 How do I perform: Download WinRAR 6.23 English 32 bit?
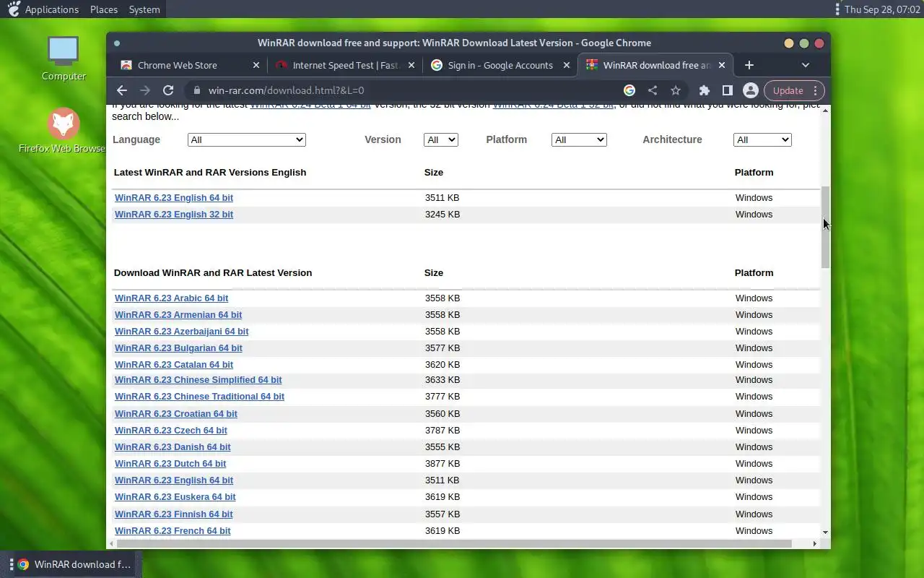point(174,214)
